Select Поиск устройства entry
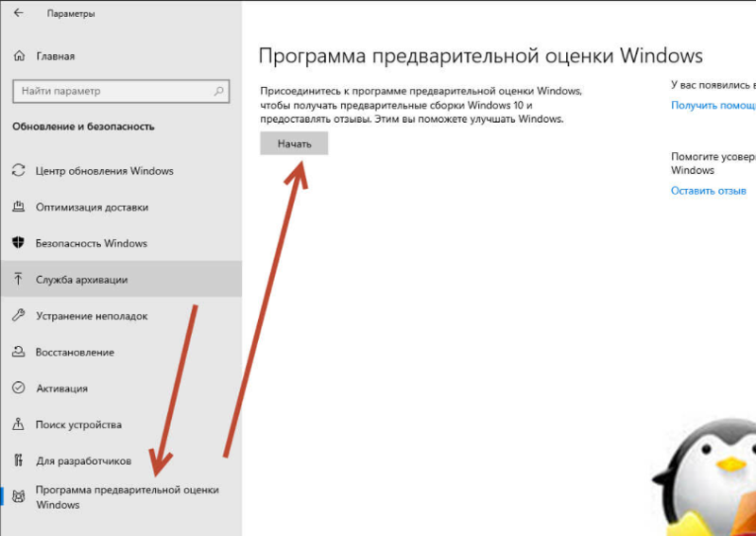Screen dimensions: 756x536 pos(121,424)
